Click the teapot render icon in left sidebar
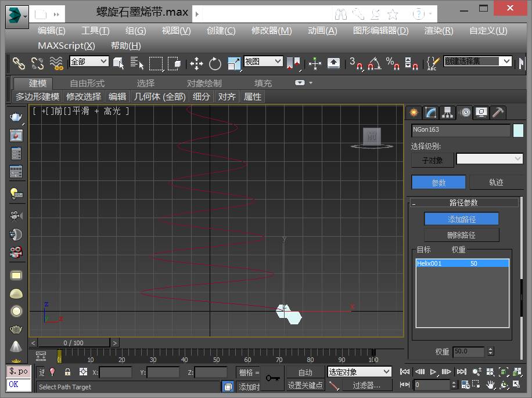Screen dimensions: 532x398 [x=16, y=117]
